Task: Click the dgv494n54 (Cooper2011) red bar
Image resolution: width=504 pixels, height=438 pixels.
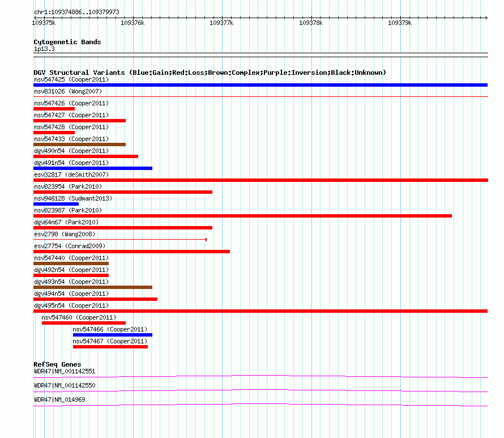Action: point(96,299)
